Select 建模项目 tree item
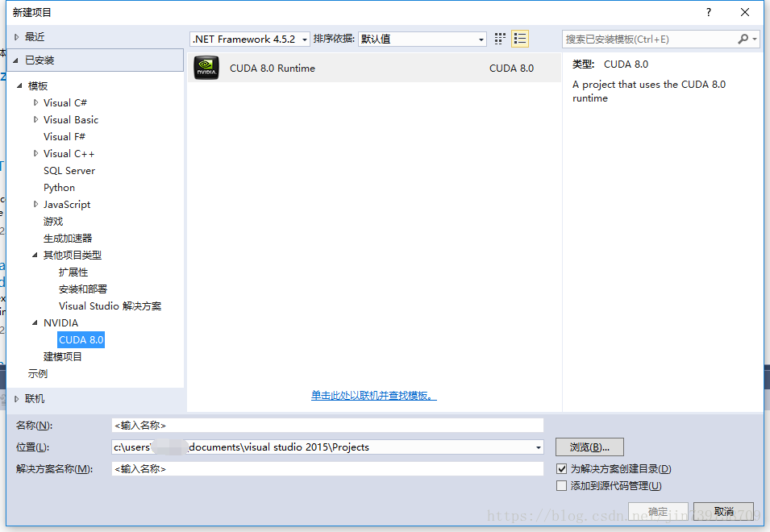The width and height of the screenshot is (770, 532). (x=62, y=357)
